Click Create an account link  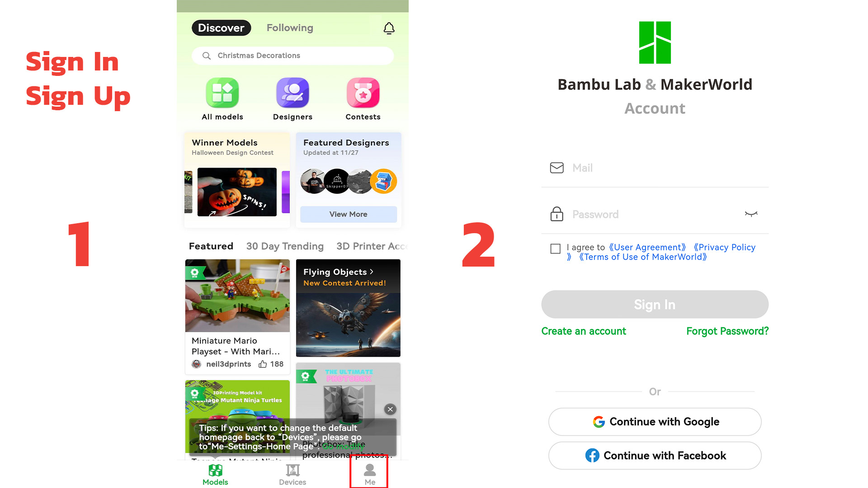[x=584, y=331]
